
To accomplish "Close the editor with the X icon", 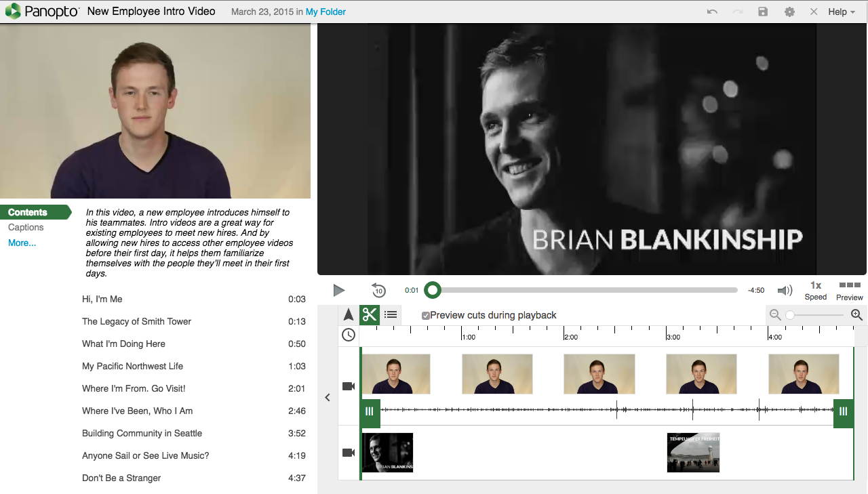I will (x=814, y=12).
